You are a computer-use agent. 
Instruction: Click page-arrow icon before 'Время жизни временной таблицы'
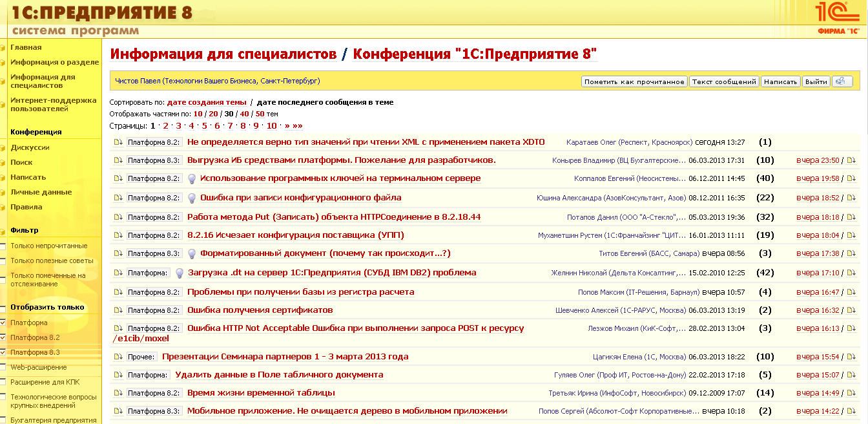coord(118,393)
